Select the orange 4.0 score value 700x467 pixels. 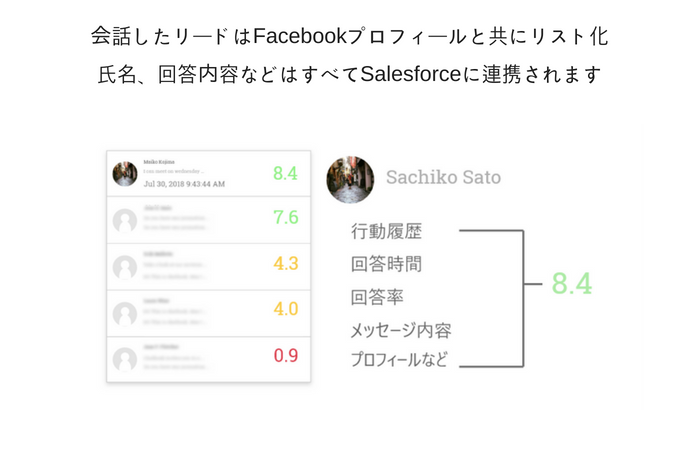tap(286, 309)
